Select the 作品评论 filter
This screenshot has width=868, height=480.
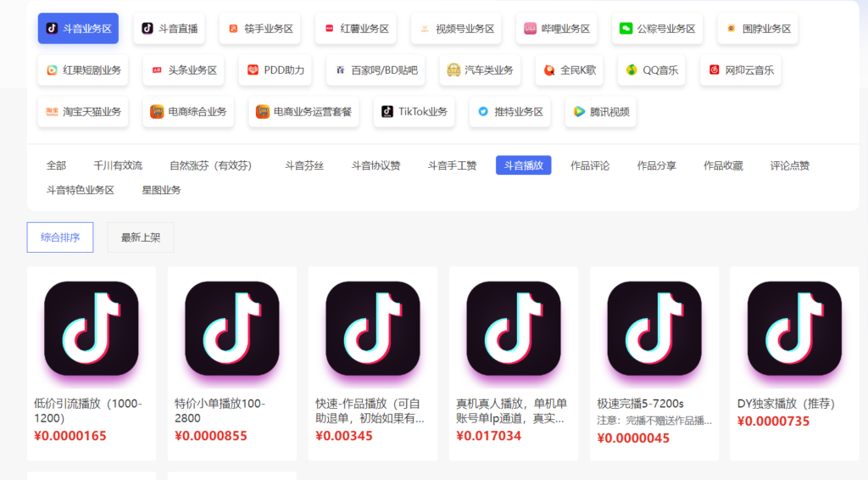click(590, 165)
